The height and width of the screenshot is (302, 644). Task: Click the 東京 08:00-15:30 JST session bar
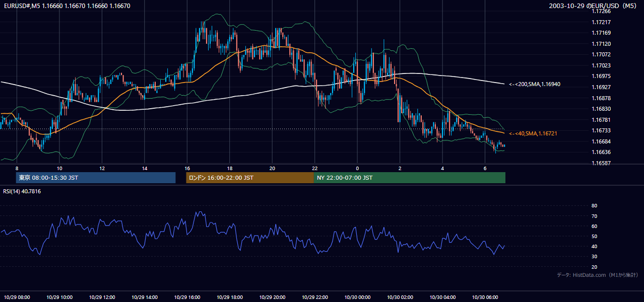point(96,178)
